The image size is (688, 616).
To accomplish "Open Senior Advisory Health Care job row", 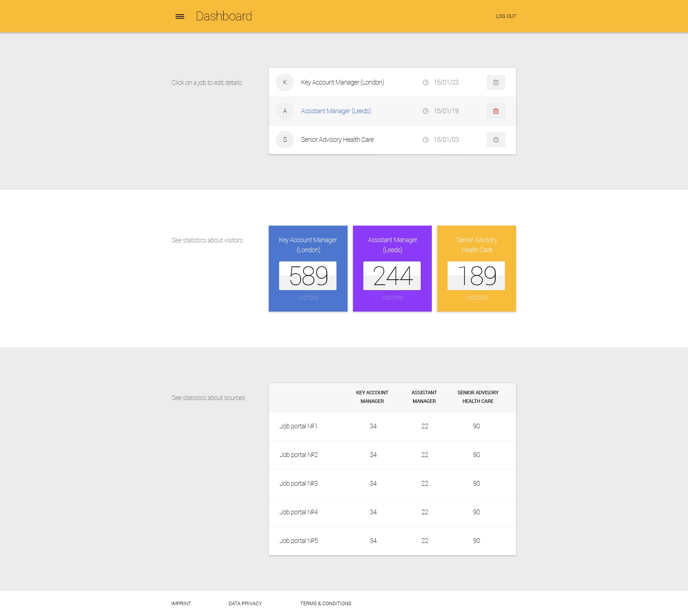I will (x=392, y=140).
